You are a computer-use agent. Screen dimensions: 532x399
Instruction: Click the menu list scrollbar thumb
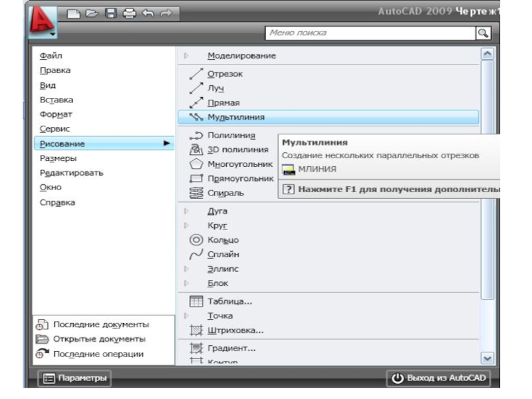click(x=487, y=180)
